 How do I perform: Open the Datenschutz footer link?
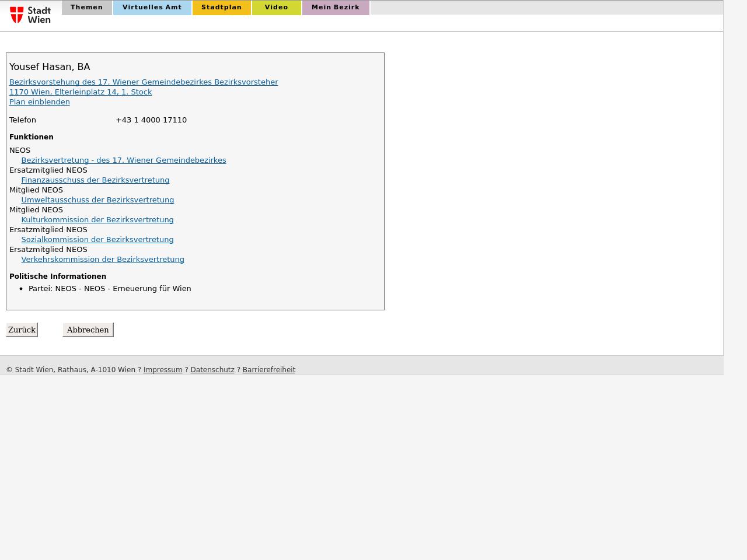(x=212, y=370)
